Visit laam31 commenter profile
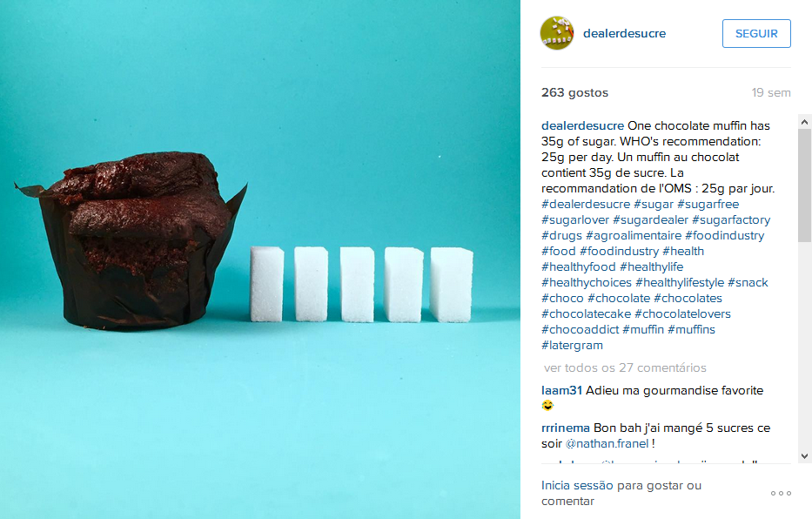 tap(561, 390)
